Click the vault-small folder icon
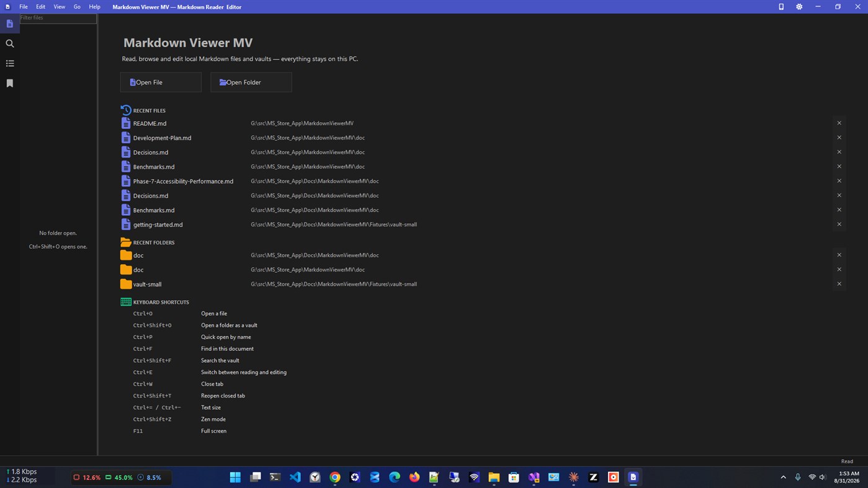This screenshot has width=868, height=488. (x=126, y=284)
